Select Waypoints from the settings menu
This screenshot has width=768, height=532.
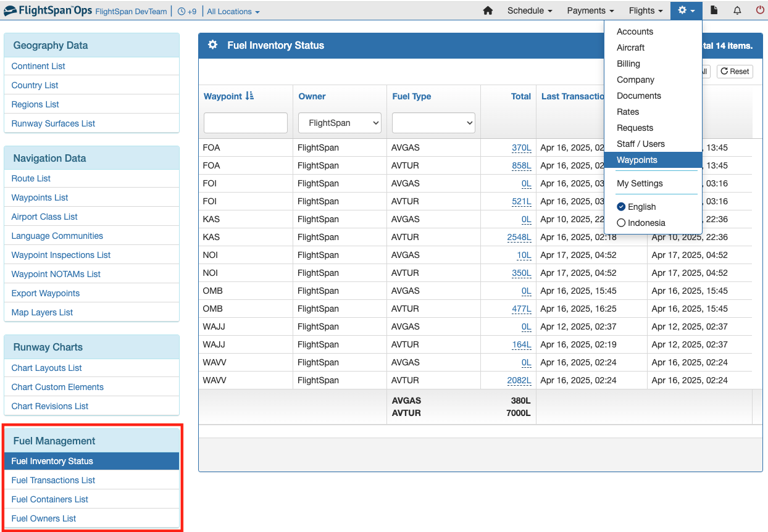pos(637,160)
